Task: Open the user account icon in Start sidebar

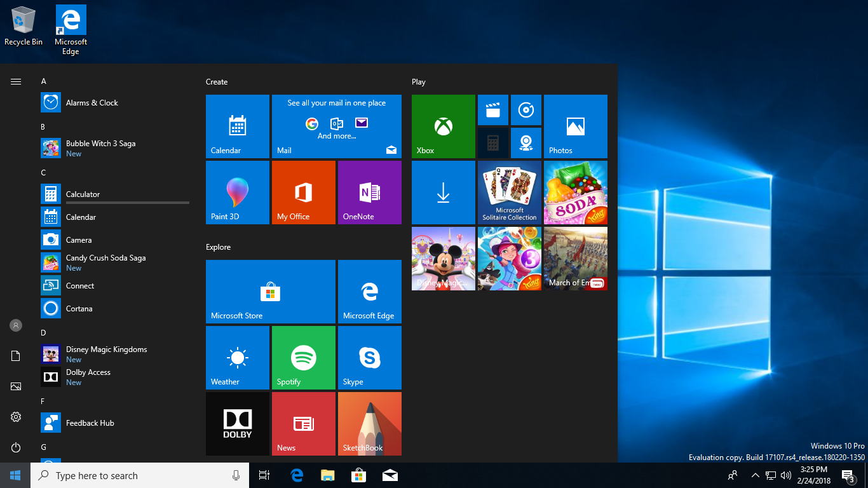Action: click(16, 325)
